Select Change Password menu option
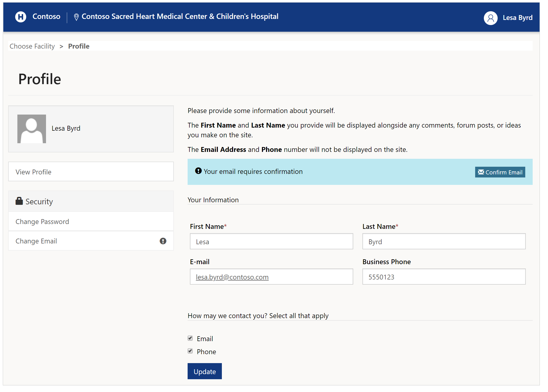The height and width of the screenshot is (392, 548). (x=42, y=221)
